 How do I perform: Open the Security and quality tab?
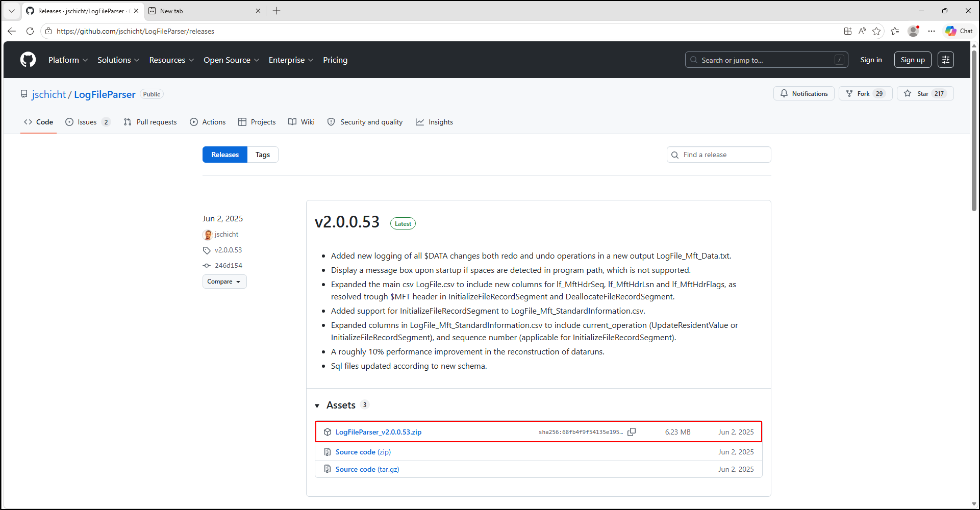(365, 122)
